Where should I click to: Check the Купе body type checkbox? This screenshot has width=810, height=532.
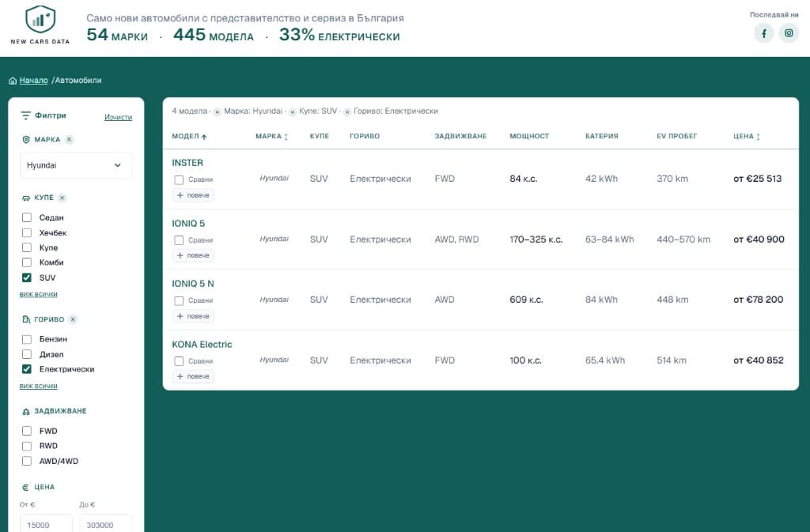[x=27, y=247]
